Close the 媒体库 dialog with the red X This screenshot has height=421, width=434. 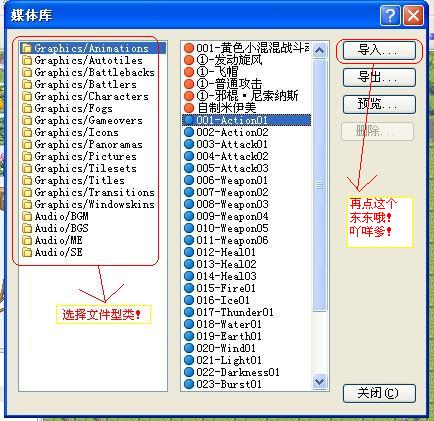point(413,15)
